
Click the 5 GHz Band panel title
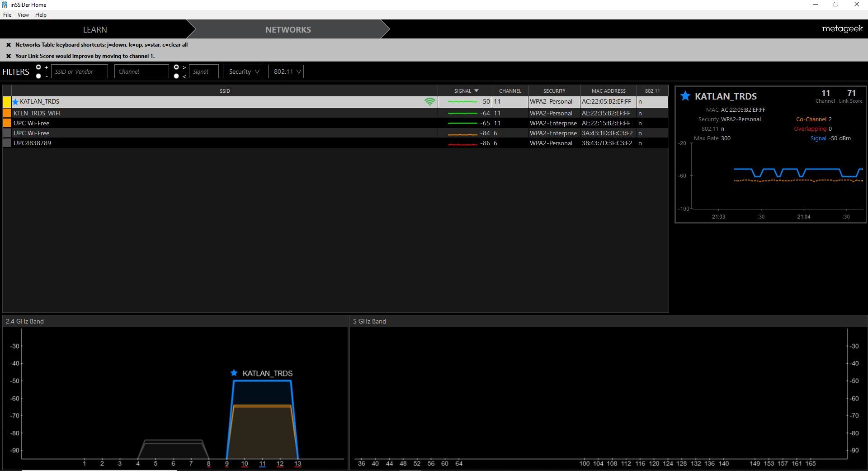369,321
